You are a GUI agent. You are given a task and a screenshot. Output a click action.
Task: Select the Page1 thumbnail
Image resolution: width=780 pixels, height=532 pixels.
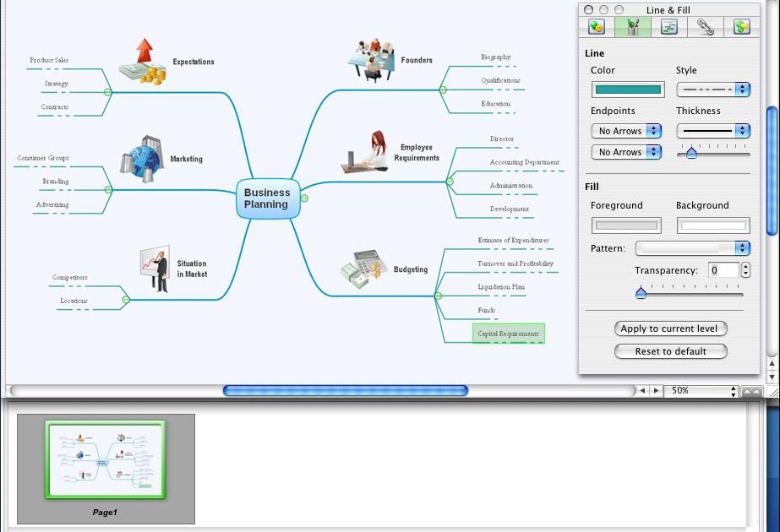(x=103, y=459)
